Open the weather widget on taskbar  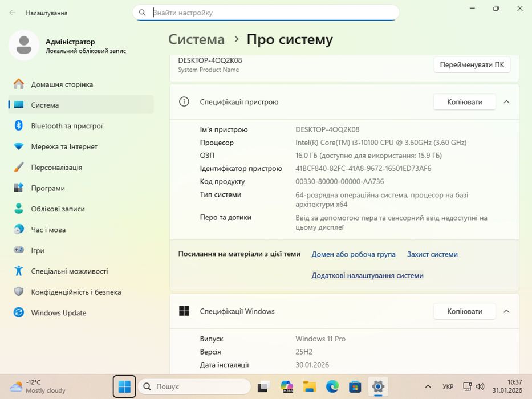tap(37, 386)
